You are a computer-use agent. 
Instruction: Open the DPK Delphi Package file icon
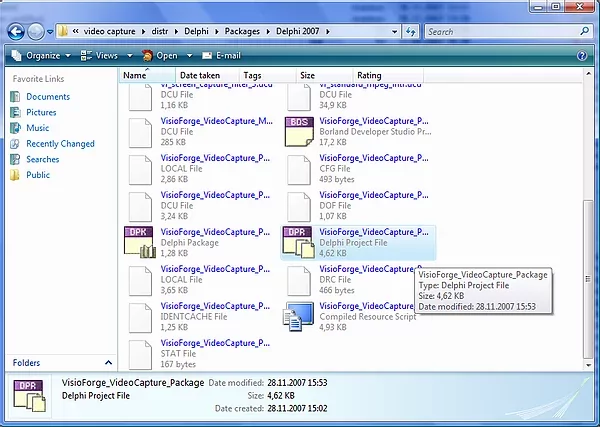[x=138, y=242]
